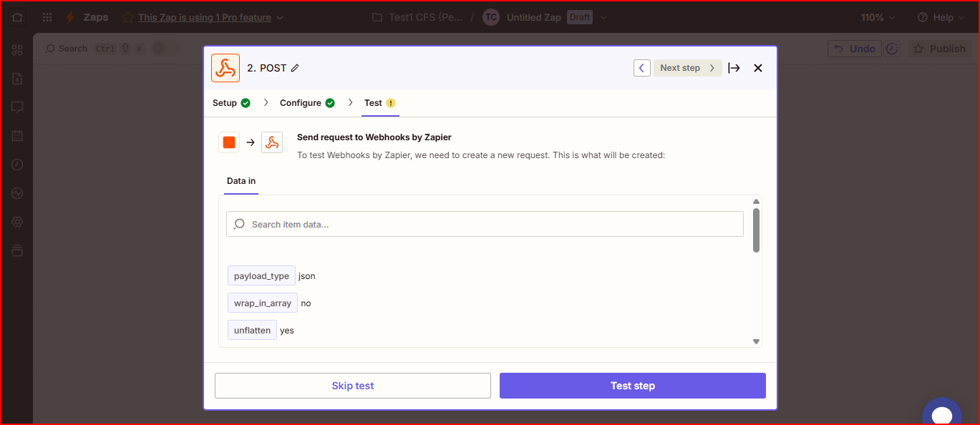Image resolution: width=980 pixels, height=425 pixels.
Task: Click the 'json' value of payload_type
Action: 307,275
